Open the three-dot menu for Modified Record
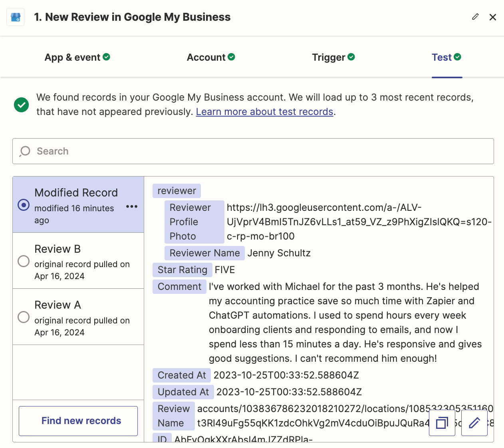This screenshot has height=448, width=504. (x=132, y=206)
